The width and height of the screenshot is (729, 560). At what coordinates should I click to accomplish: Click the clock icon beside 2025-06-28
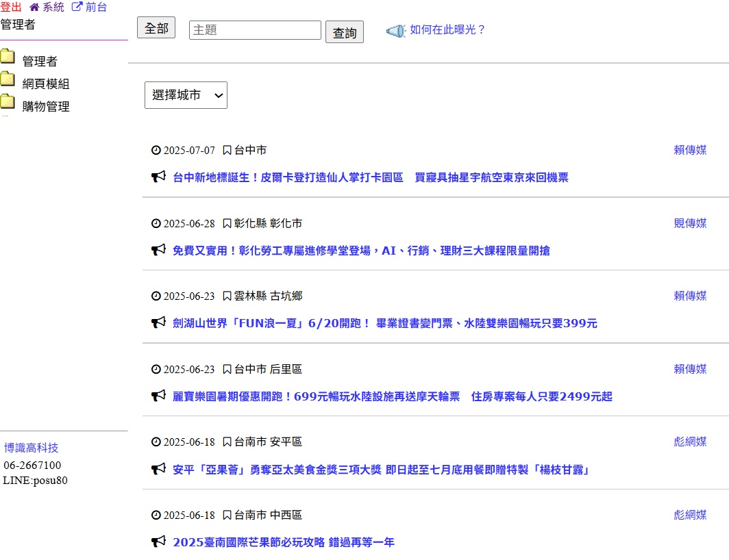tap(156, 224)
